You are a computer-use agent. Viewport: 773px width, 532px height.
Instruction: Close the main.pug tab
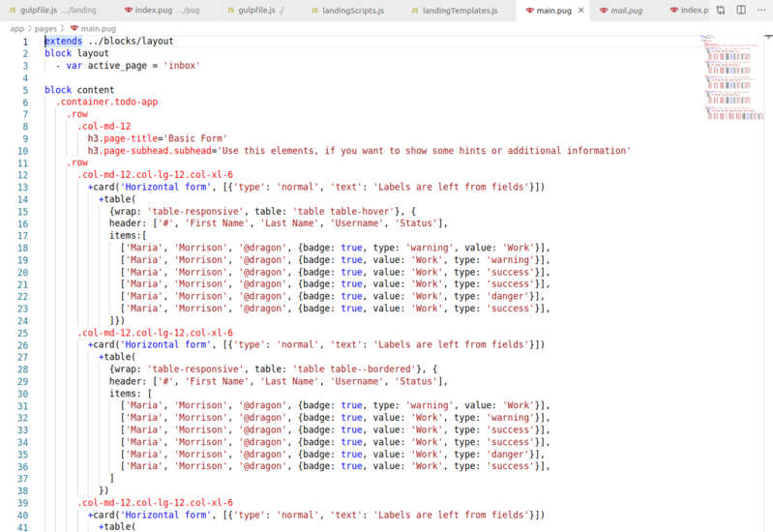click(x=579, y=11)
